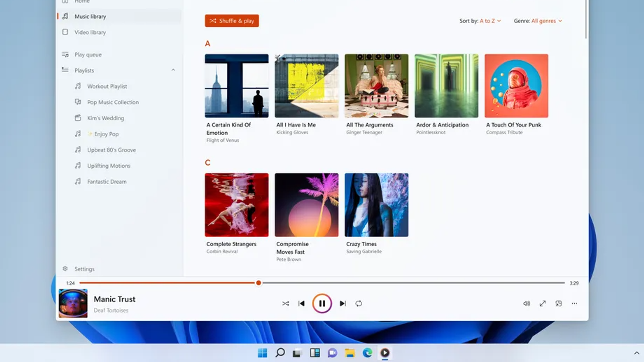Screen dimensions: 644x362
Task: Jump using the letter A section header
Action: point(208,43)
